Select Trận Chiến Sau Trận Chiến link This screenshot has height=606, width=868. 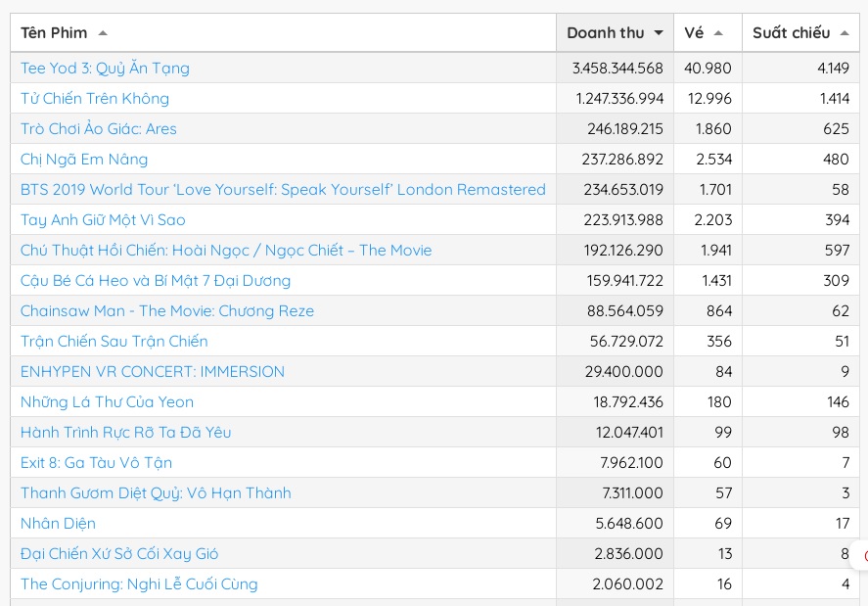click(114, 342)
